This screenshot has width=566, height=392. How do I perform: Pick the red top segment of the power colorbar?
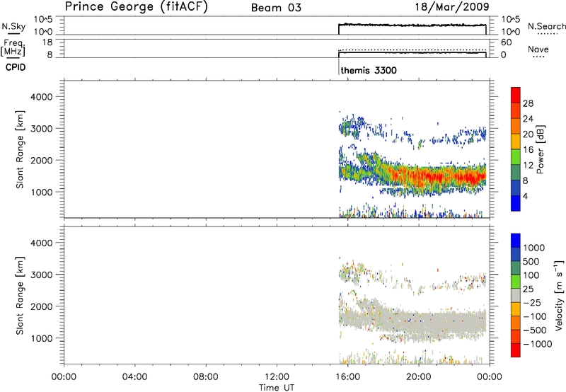516,95
